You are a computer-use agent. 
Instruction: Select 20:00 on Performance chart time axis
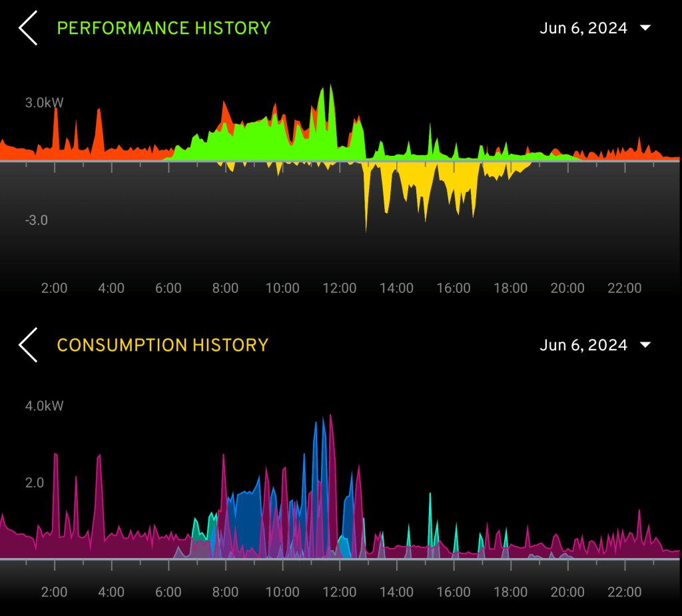click(x=567, y=288)
